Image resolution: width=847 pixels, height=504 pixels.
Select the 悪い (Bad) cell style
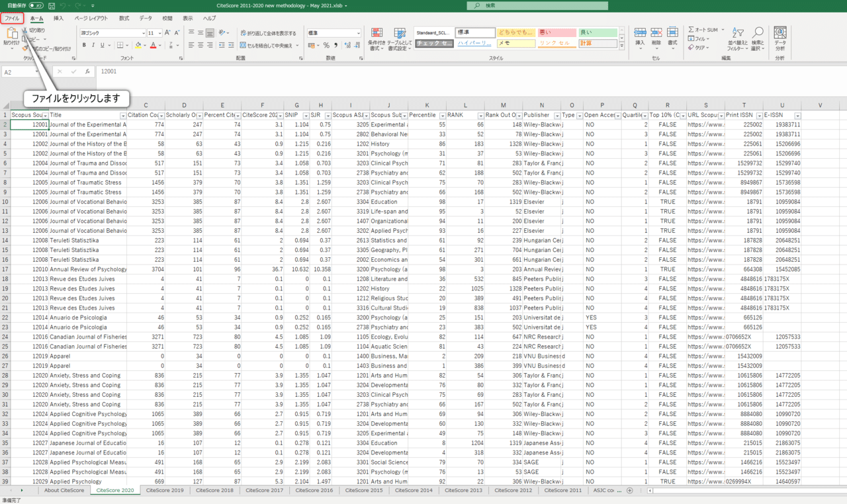coord(557,32)
